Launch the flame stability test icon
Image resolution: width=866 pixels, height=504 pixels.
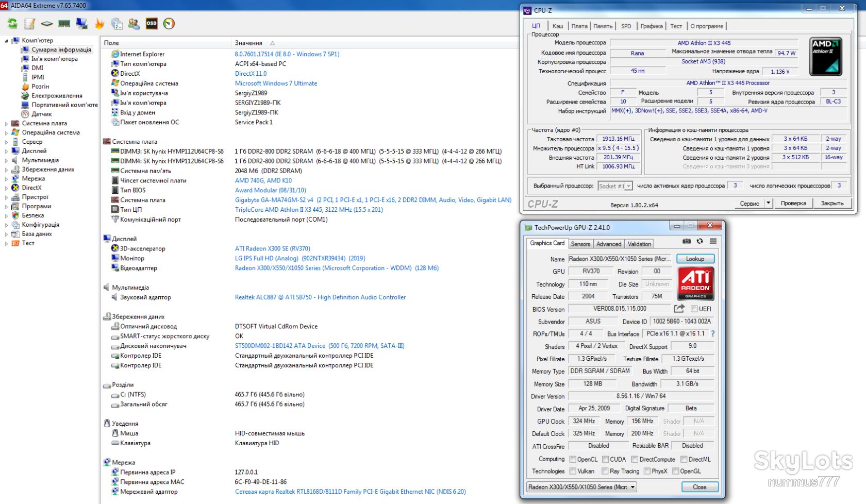(99, 24)
